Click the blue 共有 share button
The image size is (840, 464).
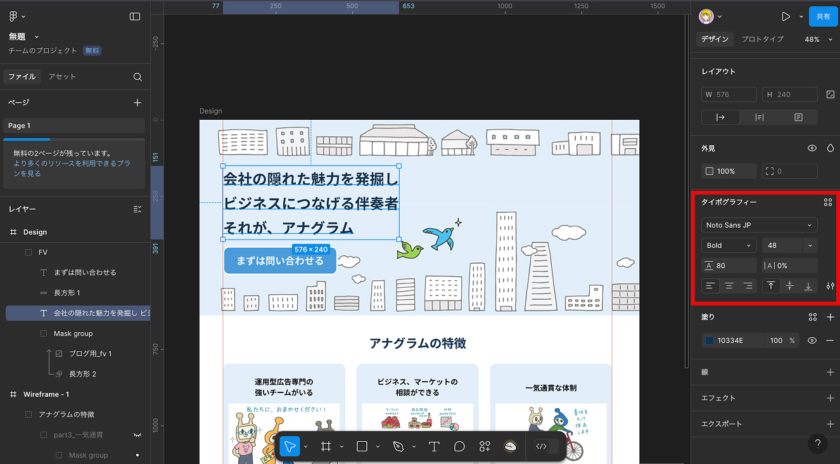click(823, 17)
